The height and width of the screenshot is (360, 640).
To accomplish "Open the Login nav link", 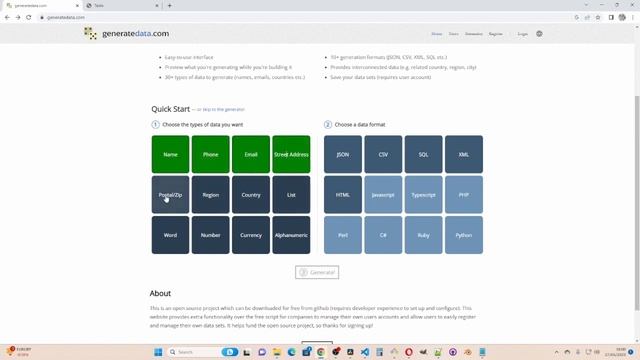I will [x=522, y=34].
